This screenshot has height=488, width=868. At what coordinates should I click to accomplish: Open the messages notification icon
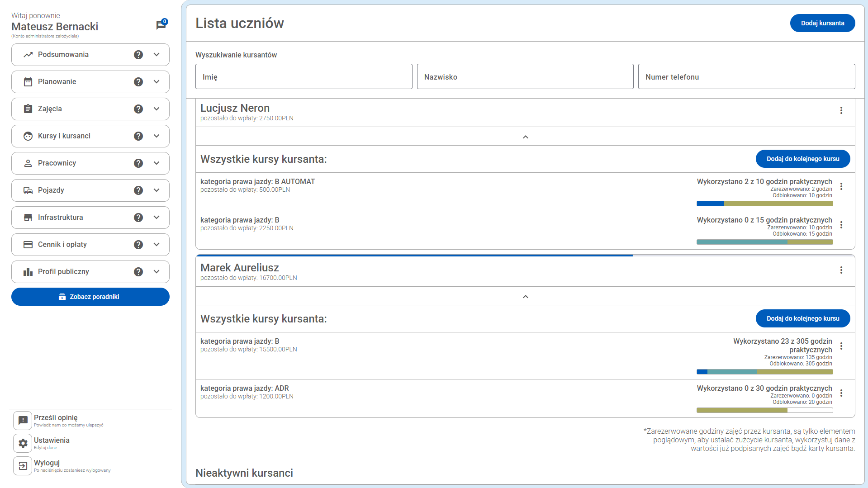point(161,25)
